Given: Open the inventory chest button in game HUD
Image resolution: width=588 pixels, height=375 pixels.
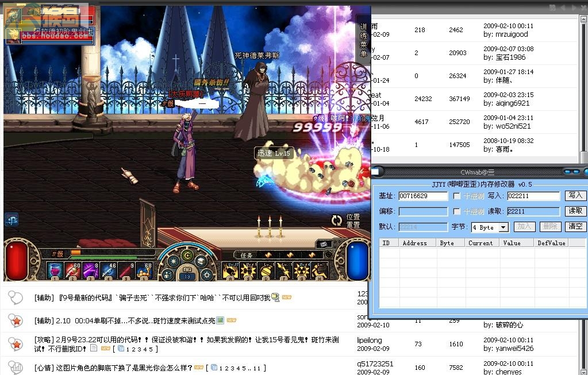Looking at the screenshot, I should click(x=201, y=260).
